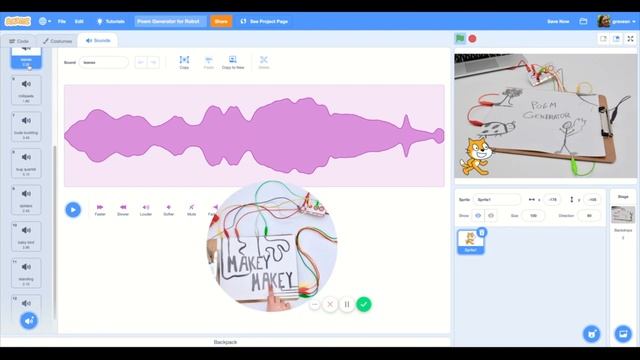
Task: Click the Choose a Backdrop button
Action: click(x=623, y=334)
